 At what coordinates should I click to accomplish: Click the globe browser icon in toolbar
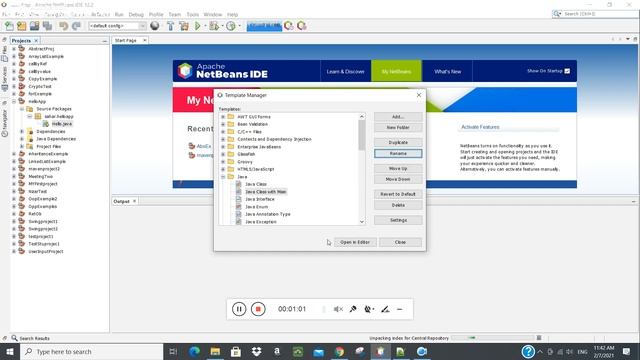155,26
